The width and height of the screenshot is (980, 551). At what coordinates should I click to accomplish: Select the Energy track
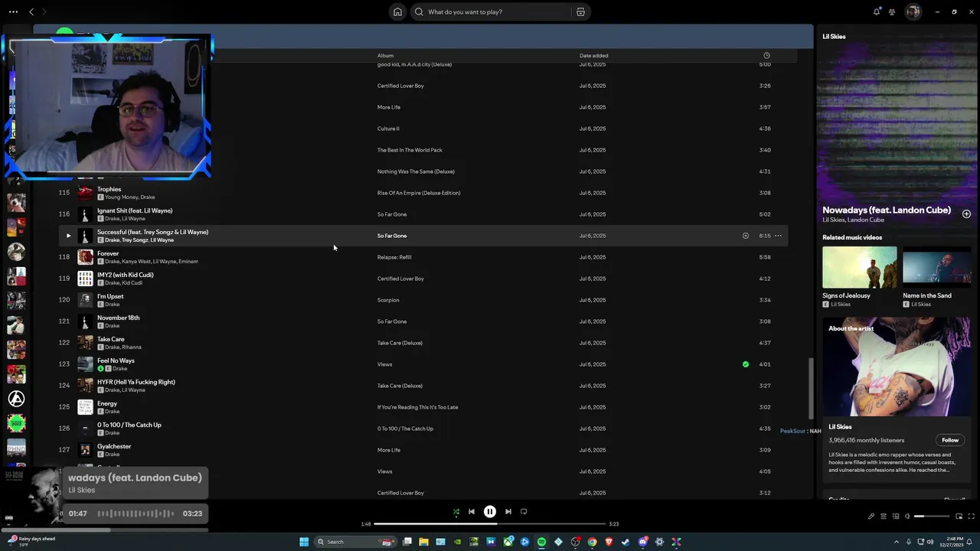tap(107, 403)
